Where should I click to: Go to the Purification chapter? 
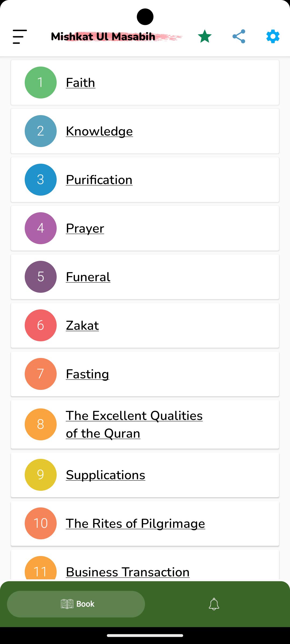pos(99,180)
